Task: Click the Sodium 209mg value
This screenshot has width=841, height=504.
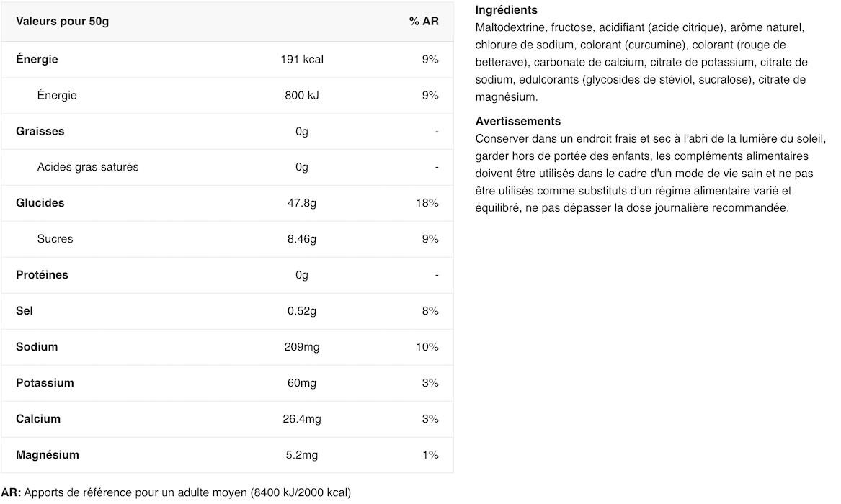Action: (x=302, y=347)
